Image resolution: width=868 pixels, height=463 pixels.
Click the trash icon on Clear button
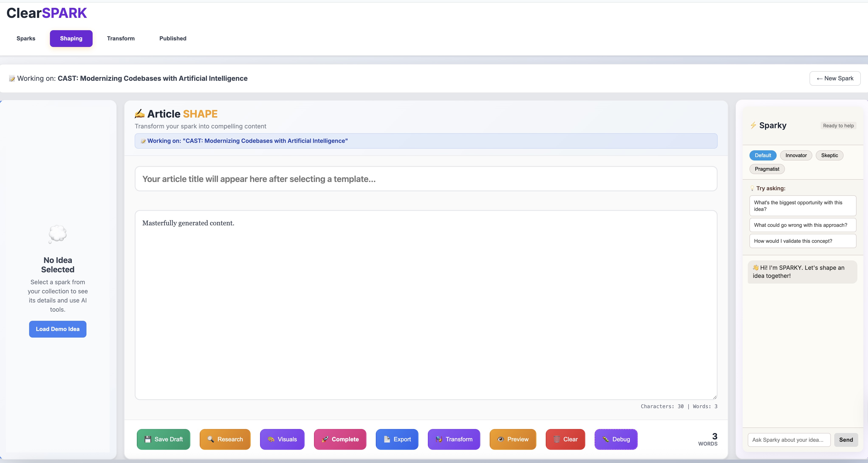557,439
